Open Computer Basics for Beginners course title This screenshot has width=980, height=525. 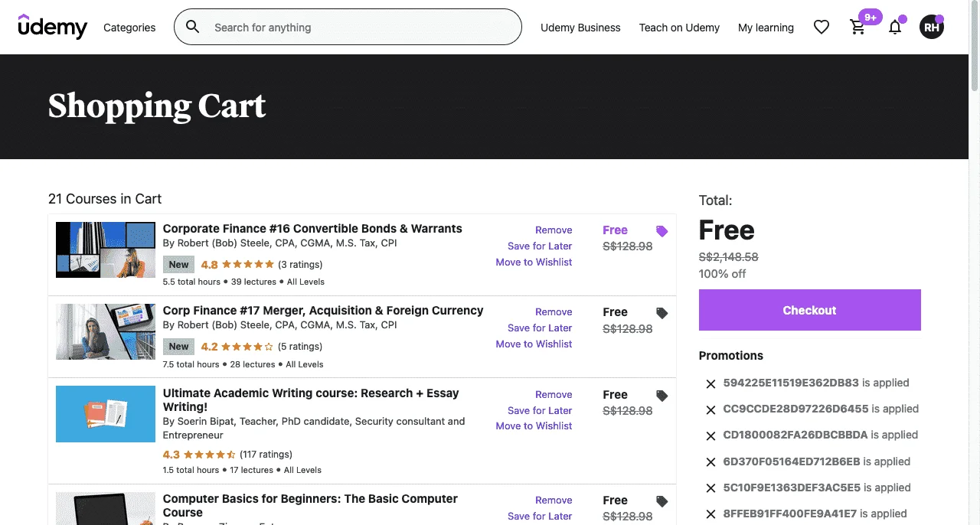point(310,506)
